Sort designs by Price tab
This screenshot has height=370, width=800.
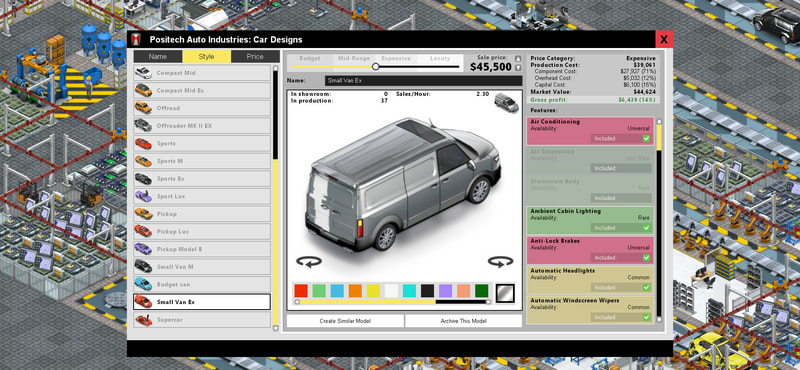point(255,57)
